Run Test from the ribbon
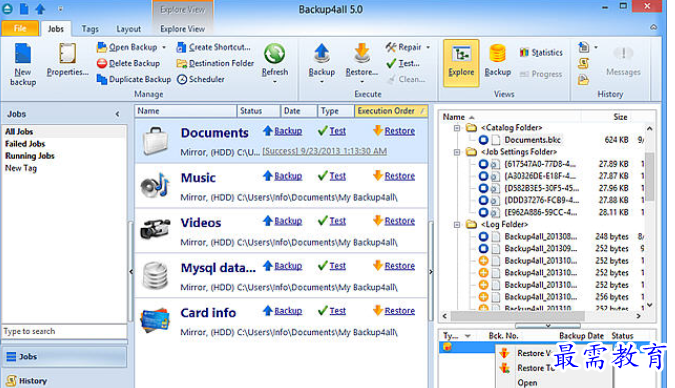Viewport: 675px width, 388px height. (403, 63)
